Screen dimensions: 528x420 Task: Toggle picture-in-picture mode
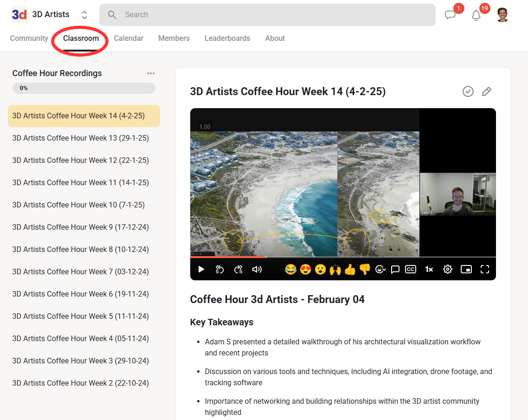[466, 269]
